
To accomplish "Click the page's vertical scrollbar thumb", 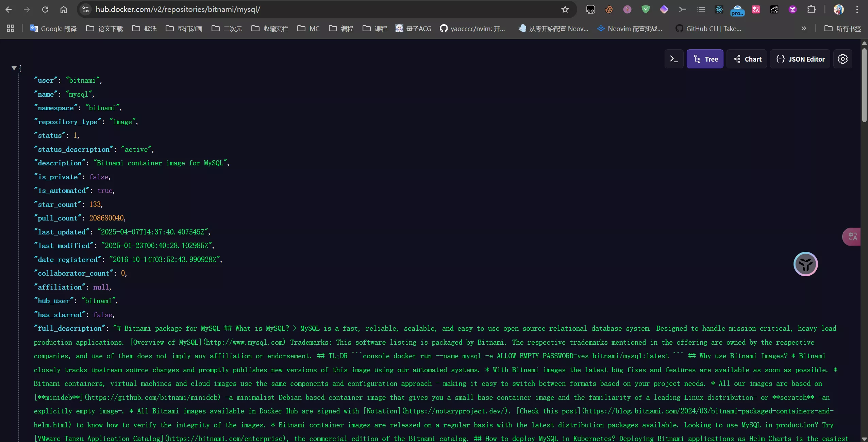I will pos(864,85).
